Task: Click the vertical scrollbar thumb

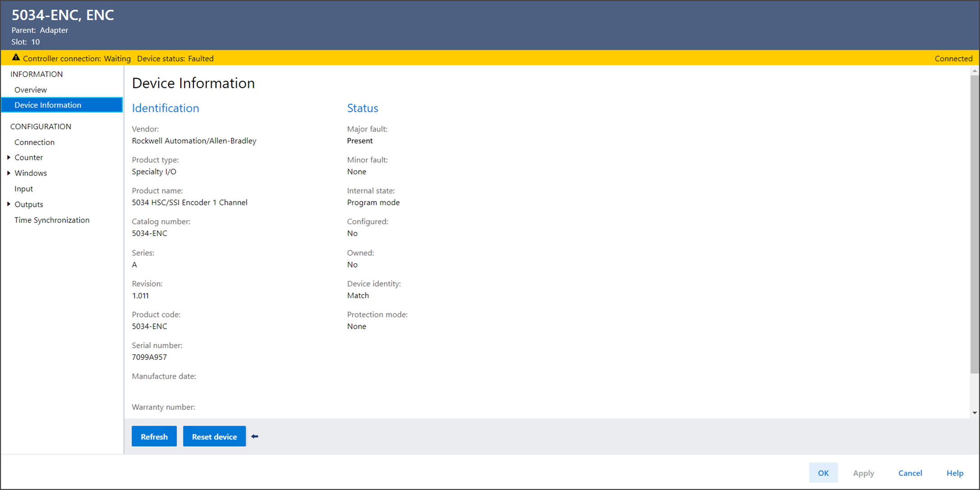Action: click(975, 225)
